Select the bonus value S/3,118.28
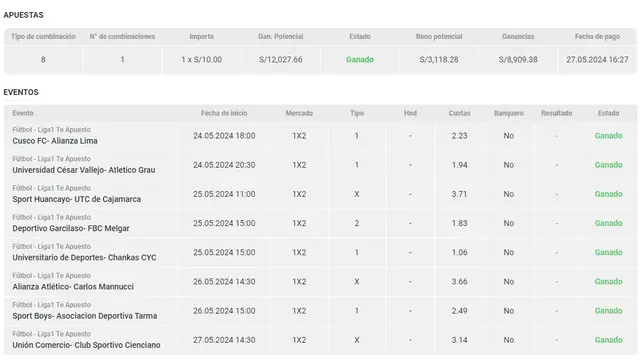Image resolution: width=640 pixels, height=361 pixels. point(439,60)
